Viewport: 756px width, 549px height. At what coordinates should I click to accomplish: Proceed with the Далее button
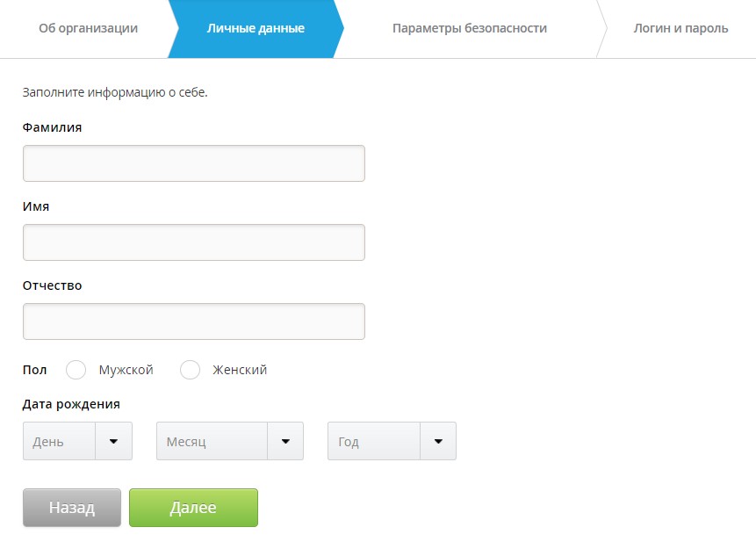pos(193,508)
